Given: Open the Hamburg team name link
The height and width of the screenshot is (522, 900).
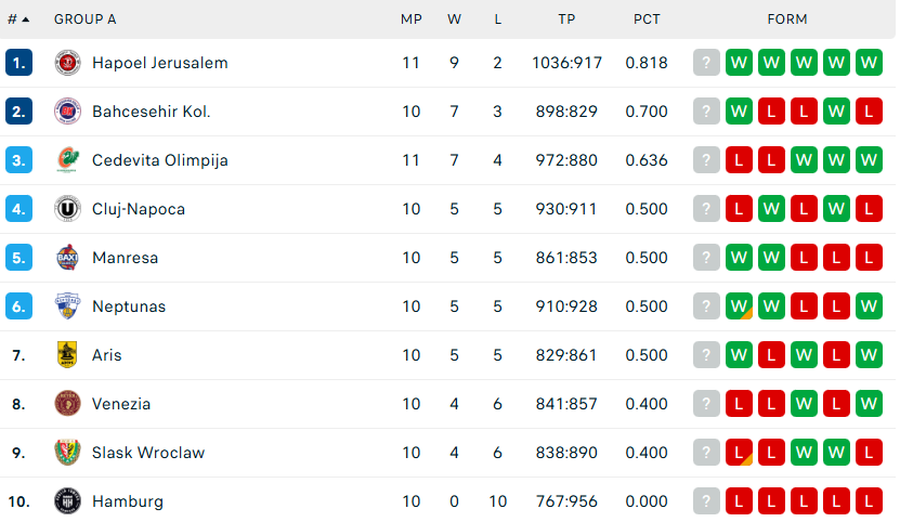Looking at the screenshot, I should pyautogui.click(x=128, y=501).
